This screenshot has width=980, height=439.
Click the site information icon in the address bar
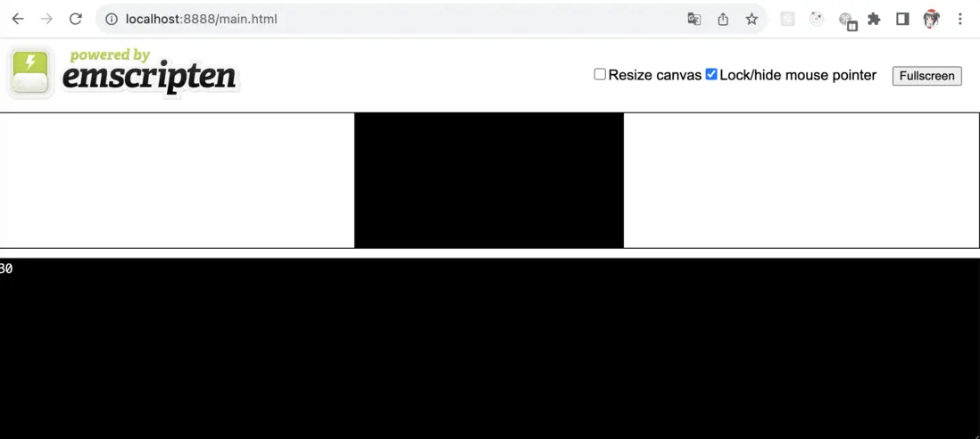point(112,20)
